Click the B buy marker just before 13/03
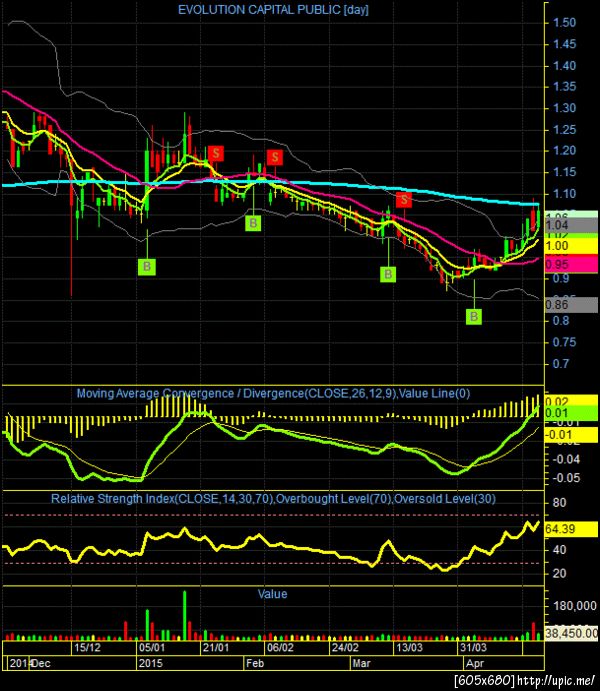Viewport: 600px width, 691px height. [x=388, y=274]
